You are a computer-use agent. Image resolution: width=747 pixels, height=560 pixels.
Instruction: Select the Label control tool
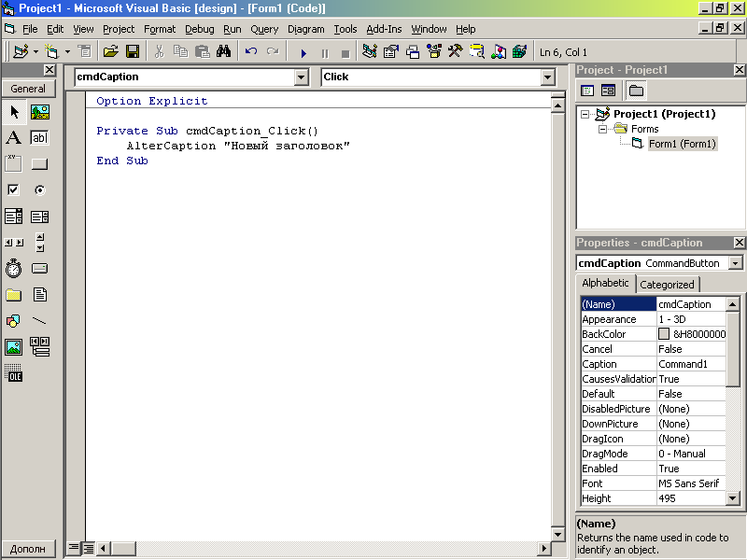[x=14, y=138]
